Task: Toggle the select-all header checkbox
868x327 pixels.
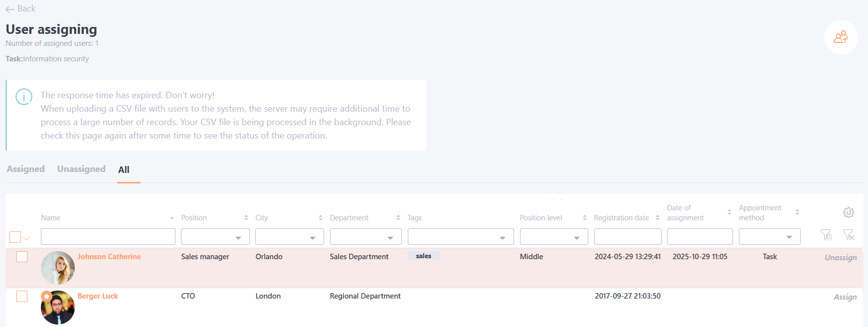Action: click(x=15, y=237)
